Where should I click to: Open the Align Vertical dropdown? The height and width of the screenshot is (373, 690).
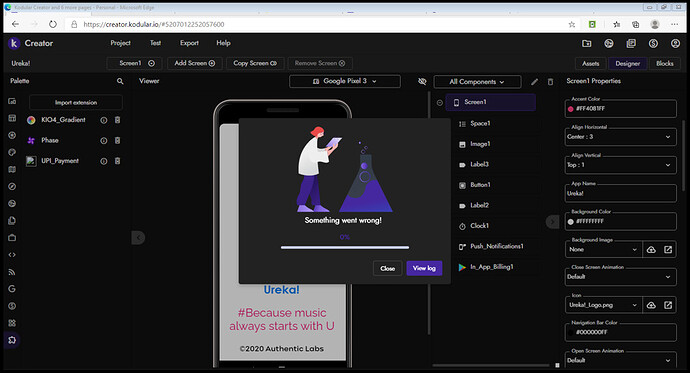(620, 165)
